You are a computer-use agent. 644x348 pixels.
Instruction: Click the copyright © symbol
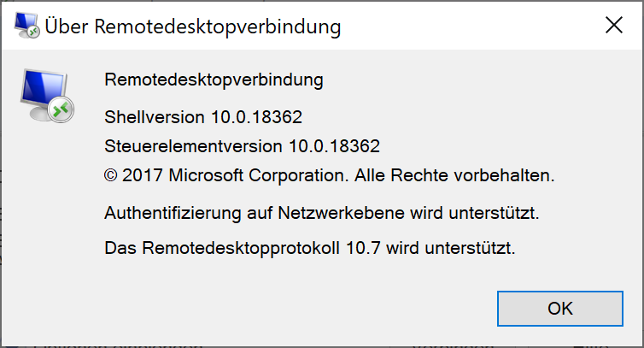coord(111,175)
